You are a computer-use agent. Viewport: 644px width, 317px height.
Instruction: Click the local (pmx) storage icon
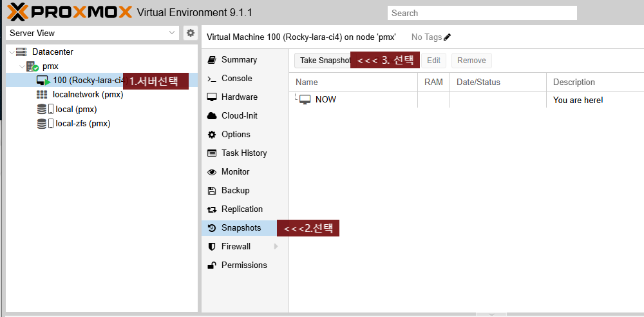(45, 109)
